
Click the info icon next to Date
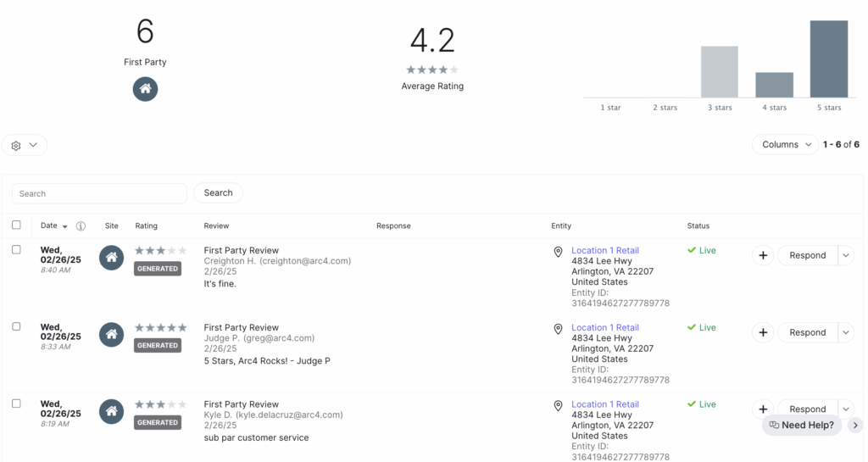[81, 225]
